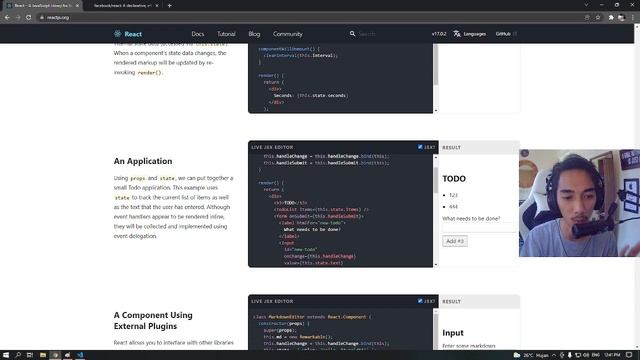Open the v17.0.2 versions link
640x360 pixels.
click(x=439, y=34)
